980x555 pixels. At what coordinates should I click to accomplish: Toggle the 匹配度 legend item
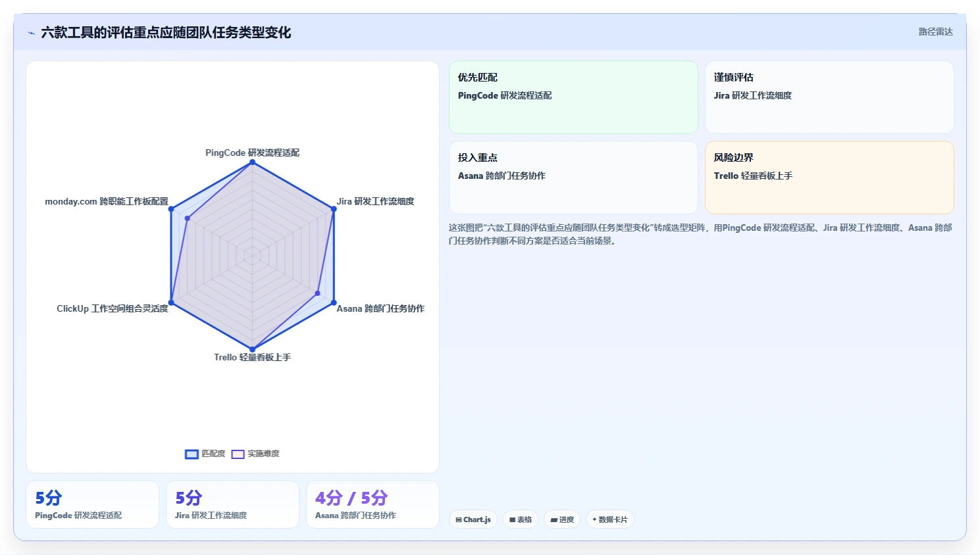click(x=205, y=454)
